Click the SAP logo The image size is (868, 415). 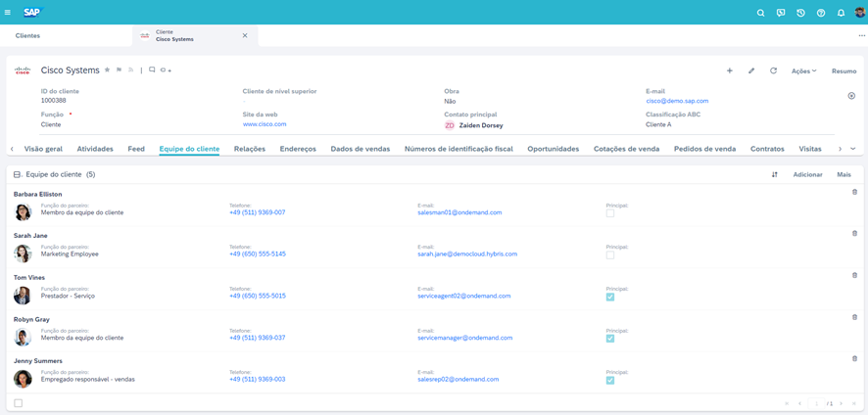pyautogui.click(x=33, y=12)
